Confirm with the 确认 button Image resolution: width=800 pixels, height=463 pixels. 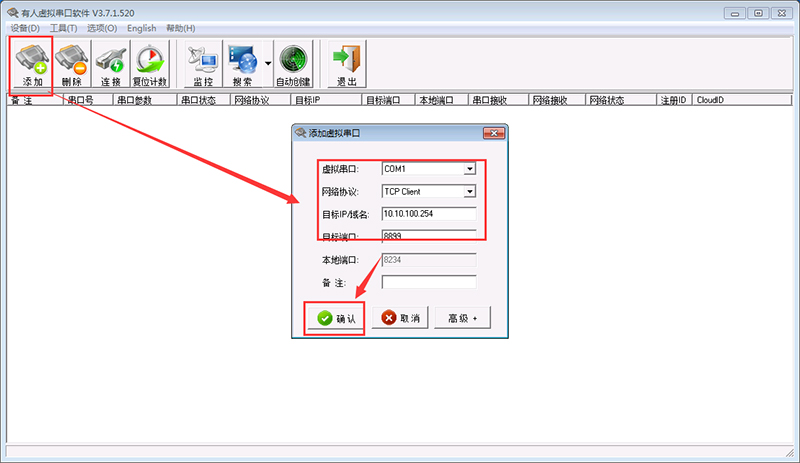tap(334, 318)
